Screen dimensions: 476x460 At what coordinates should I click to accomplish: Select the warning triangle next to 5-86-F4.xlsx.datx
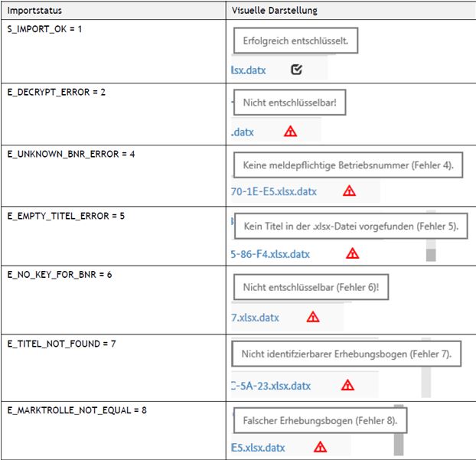[352, 253]
